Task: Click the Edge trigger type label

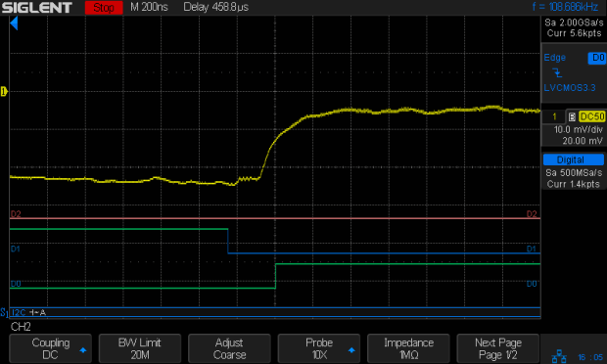Action: coord(554,58)
